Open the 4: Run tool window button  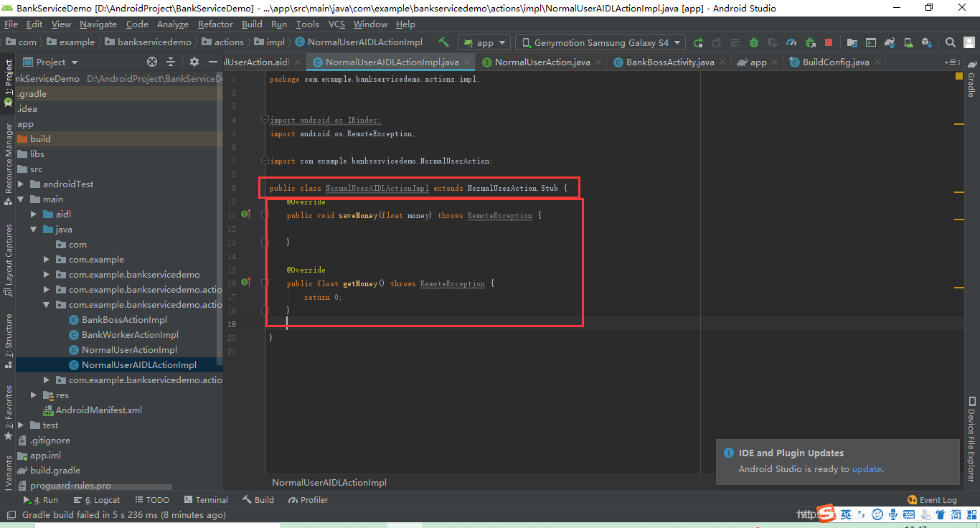tap(40, 500)
